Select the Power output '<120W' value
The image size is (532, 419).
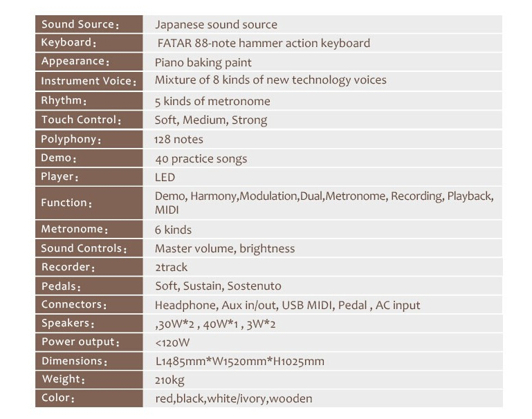[x=172, y=342]
